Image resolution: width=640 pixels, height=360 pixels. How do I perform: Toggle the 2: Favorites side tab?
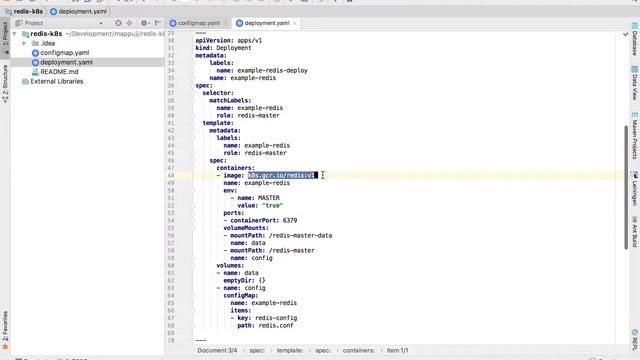(x=5, y=330)
